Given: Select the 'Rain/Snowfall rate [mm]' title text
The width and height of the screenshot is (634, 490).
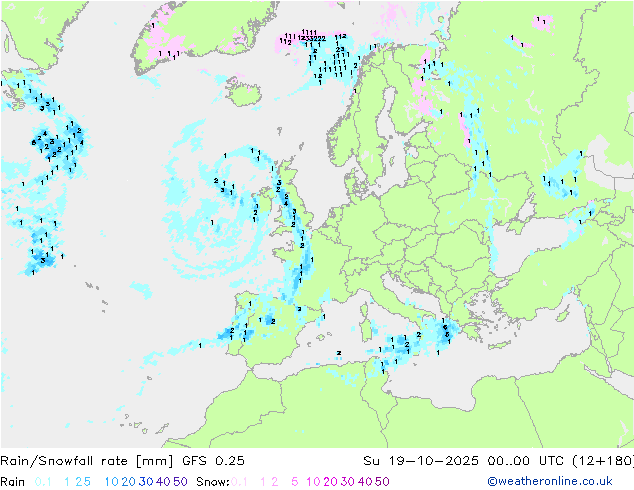Looking at the screenshot, I should (87, 461).
